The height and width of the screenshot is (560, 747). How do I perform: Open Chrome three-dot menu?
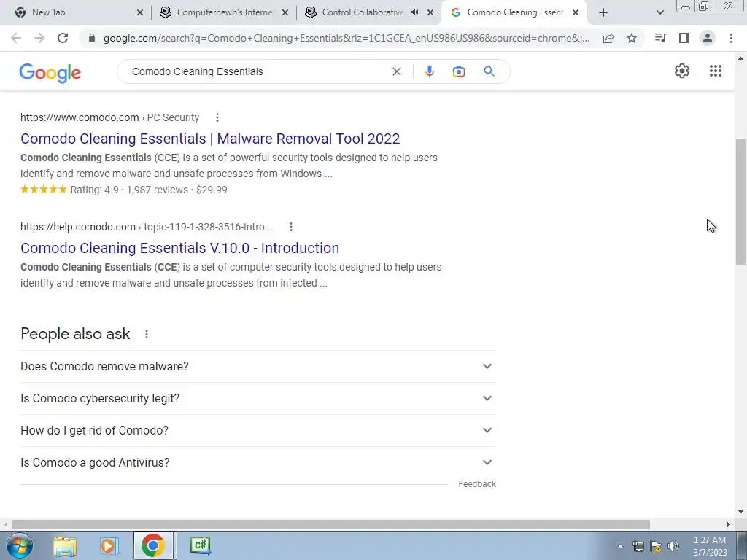coord(731,38)
